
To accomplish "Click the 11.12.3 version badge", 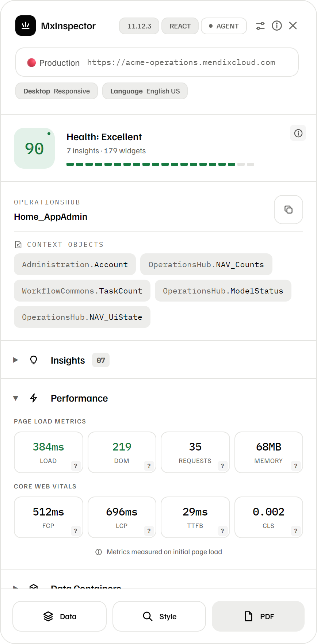I will click(139, 26).
